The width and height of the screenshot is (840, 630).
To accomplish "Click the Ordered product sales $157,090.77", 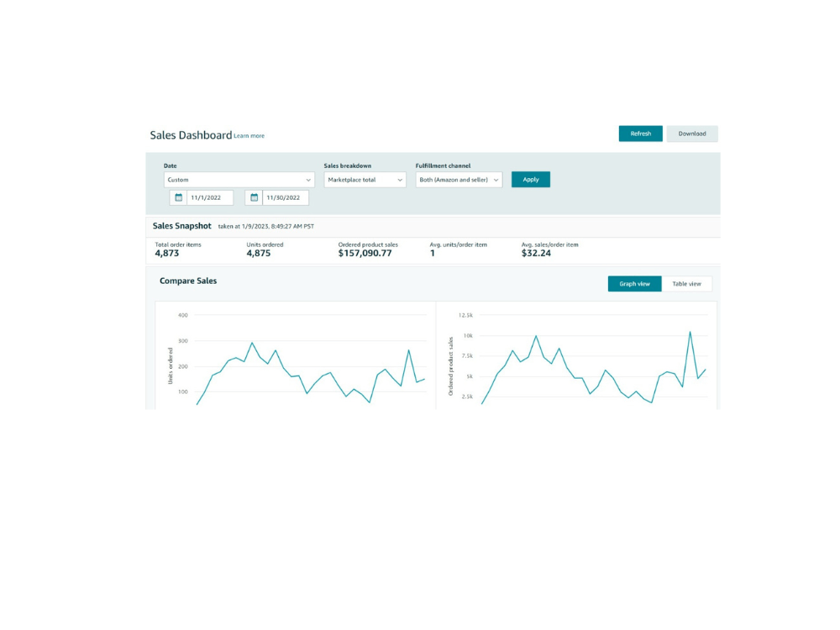I will tap(365, 254).
